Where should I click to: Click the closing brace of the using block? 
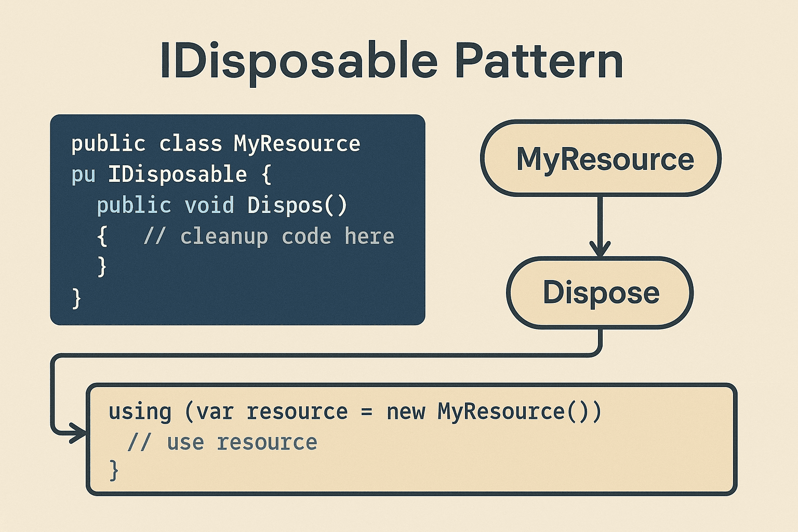[x=114, y=470]
